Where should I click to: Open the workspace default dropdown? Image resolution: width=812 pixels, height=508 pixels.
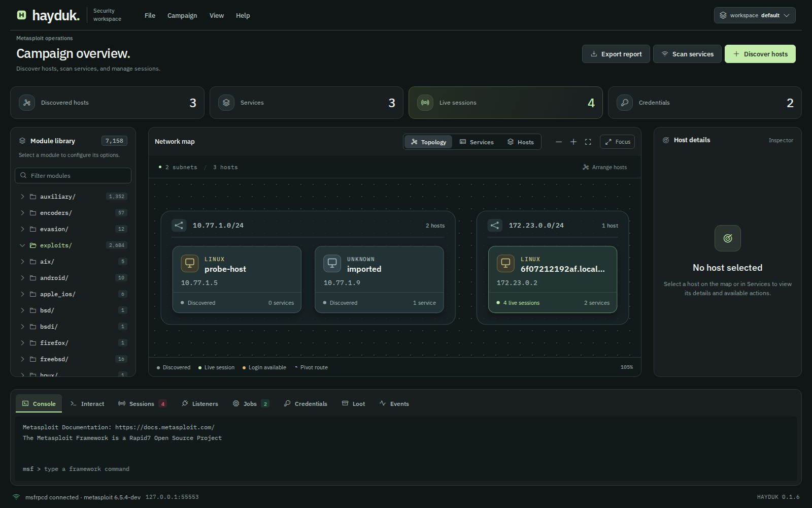pyautogui.click(x=755, y=15)
